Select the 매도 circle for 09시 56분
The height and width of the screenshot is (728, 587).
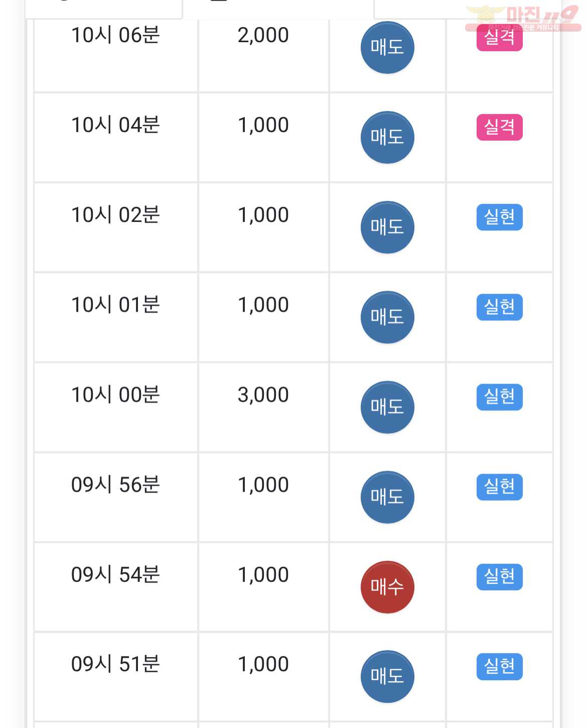coord(387,497)
